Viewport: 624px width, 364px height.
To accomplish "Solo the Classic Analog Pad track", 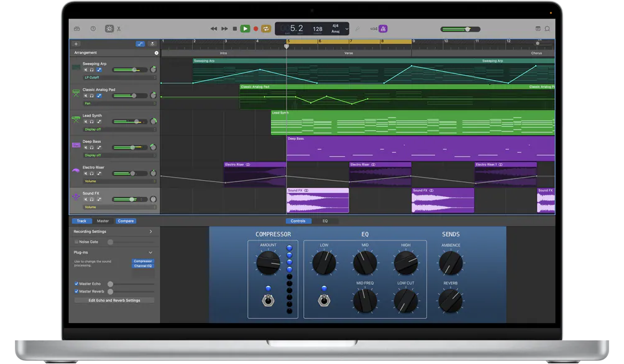I will [92, 96].
